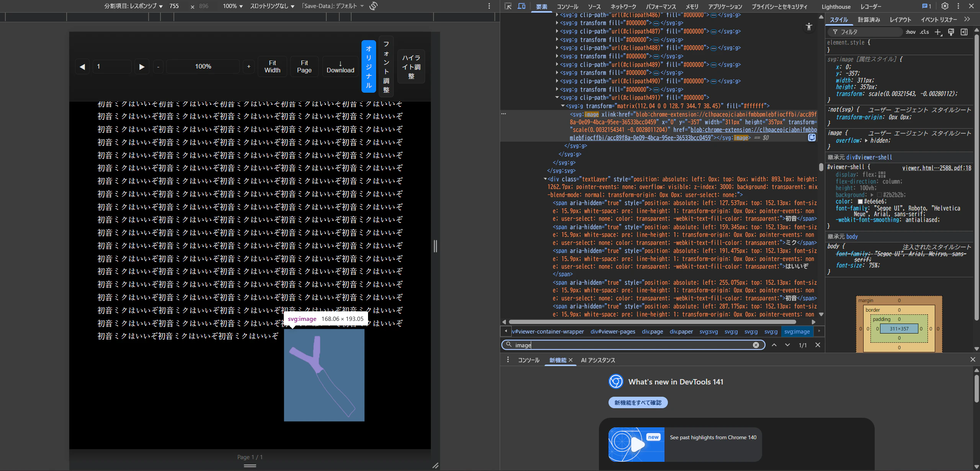This screenshot has height=471, width=980.
Task: Open the ネットワーク tab
Action: pyautogui.click(x=623, y=7)
